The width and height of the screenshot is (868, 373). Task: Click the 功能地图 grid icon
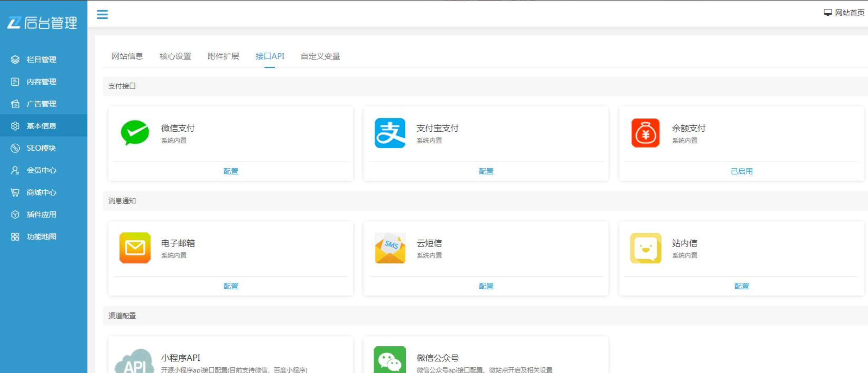[15, 236]
